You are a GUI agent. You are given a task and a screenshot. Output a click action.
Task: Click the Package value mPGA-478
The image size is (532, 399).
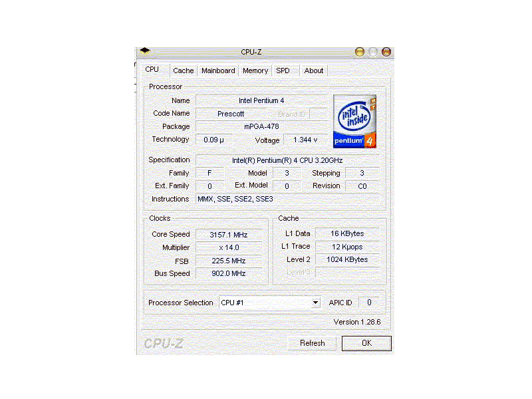tap(261, 126)
